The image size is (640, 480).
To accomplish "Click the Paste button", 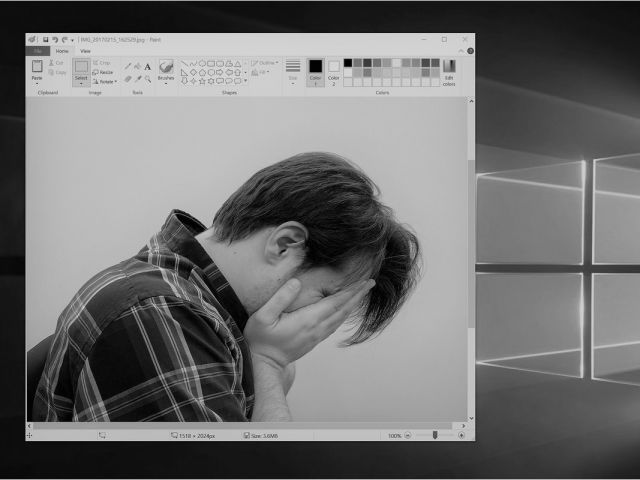I will click(37, 70).
